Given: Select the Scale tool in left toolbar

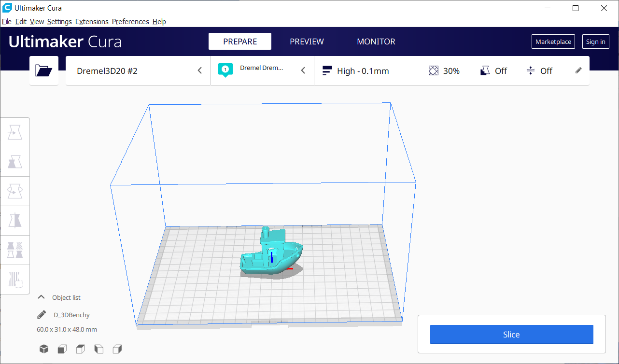Looking at the screenshot, I should (15, 162).
